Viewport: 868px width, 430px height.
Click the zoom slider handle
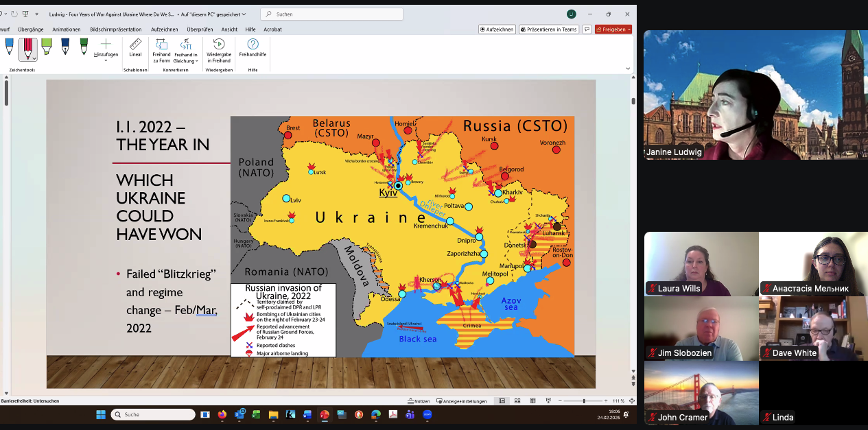coord(584,401)
